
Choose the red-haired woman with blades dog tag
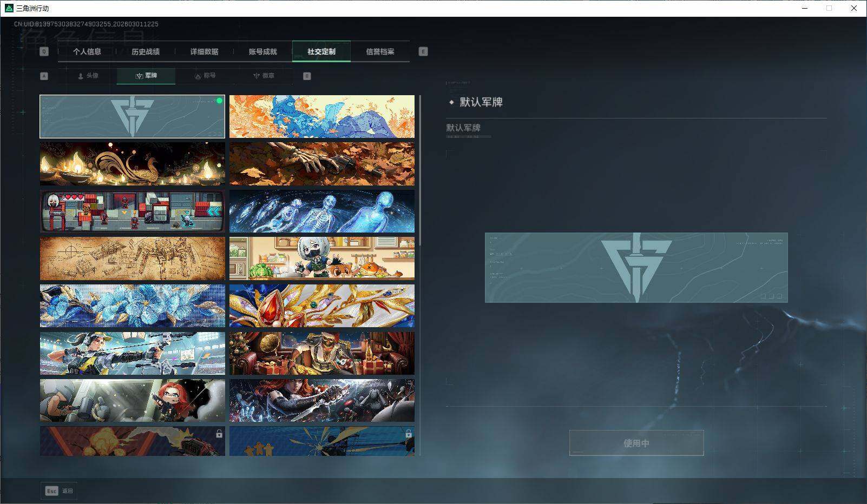click(322, 401)
